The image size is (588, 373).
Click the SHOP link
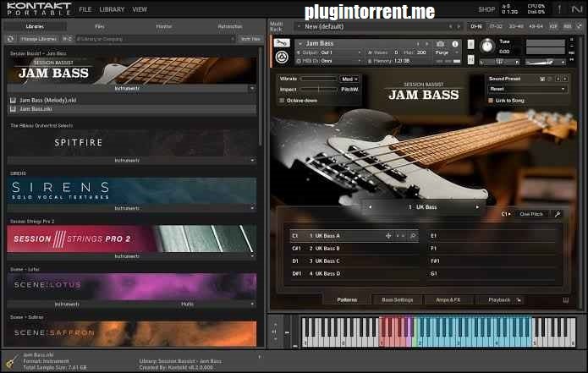pos(486,9)
